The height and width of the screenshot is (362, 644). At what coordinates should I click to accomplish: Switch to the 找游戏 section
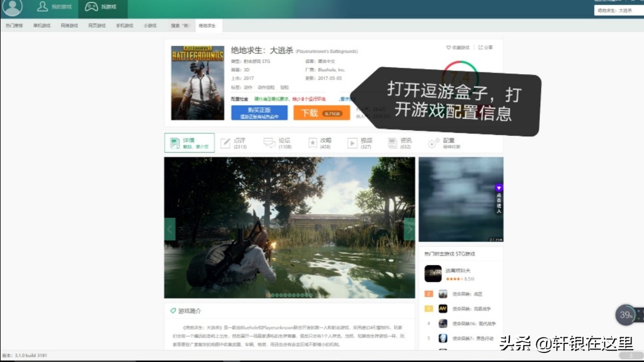(101, 7)
